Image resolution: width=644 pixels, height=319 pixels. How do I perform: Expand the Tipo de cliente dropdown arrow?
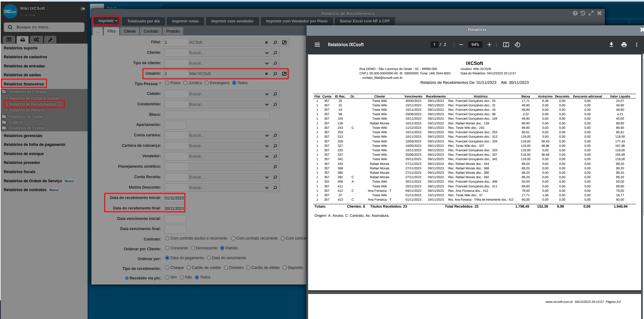coord(267,63)
